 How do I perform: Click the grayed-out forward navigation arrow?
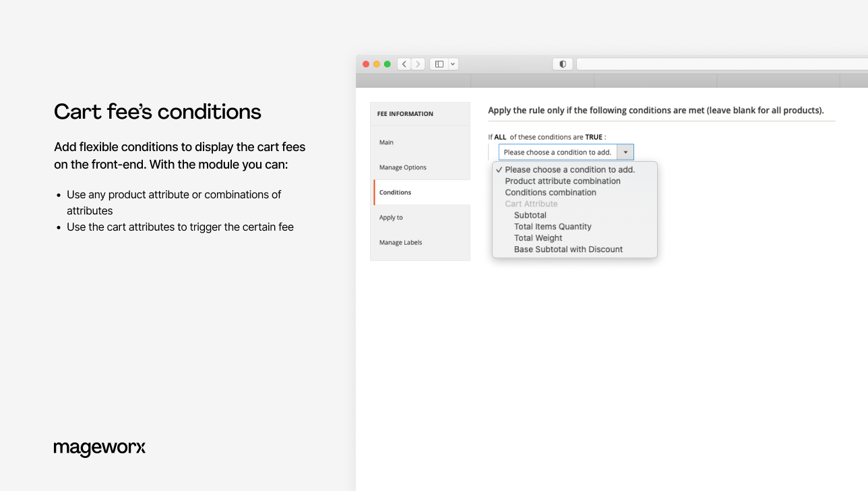(x=418, y=63)
